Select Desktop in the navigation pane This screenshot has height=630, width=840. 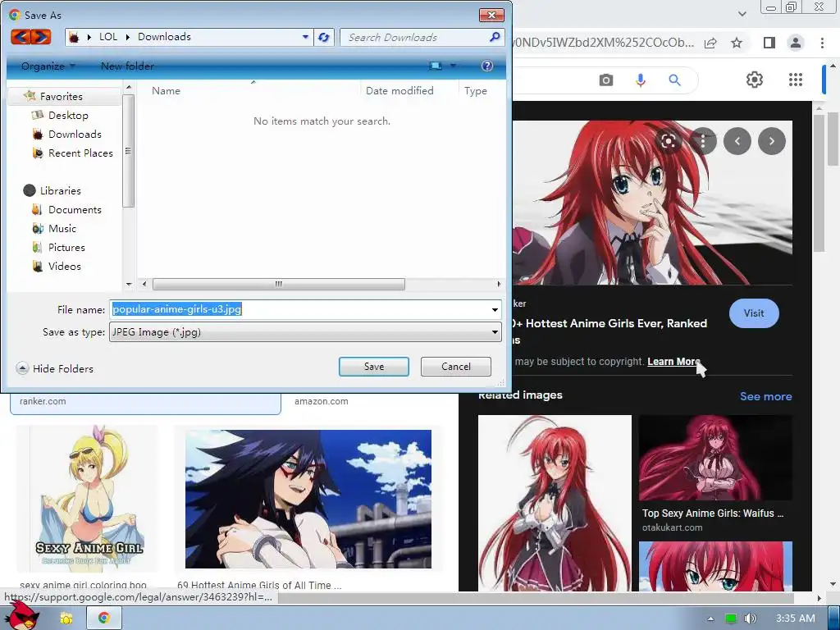point(68,115)
